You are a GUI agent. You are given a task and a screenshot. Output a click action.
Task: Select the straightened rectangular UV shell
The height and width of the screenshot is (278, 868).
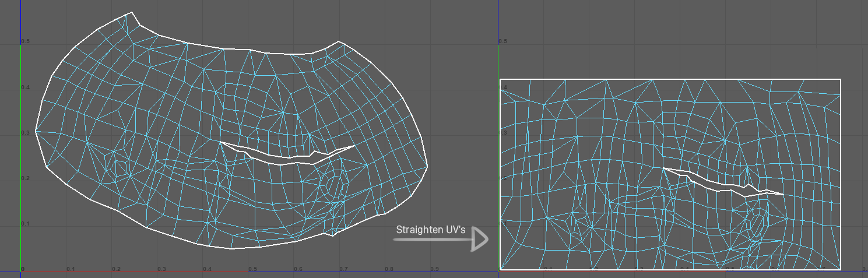coord(670,174)
